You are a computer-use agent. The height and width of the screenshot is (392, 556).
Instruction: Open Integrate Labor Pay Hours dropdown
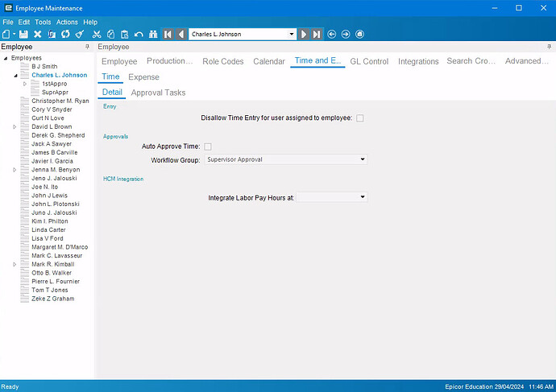coord(363,196)
